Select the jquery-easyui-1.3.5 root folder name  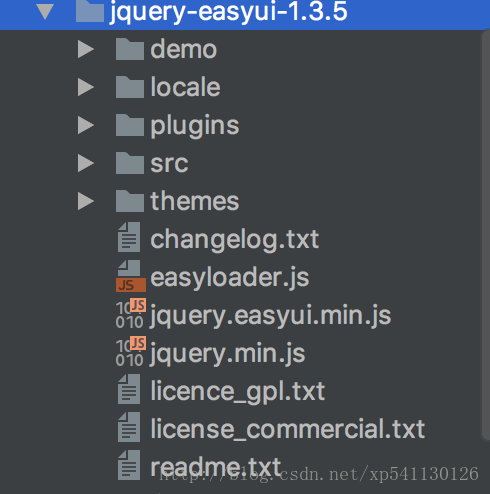[x=229, y=11]
